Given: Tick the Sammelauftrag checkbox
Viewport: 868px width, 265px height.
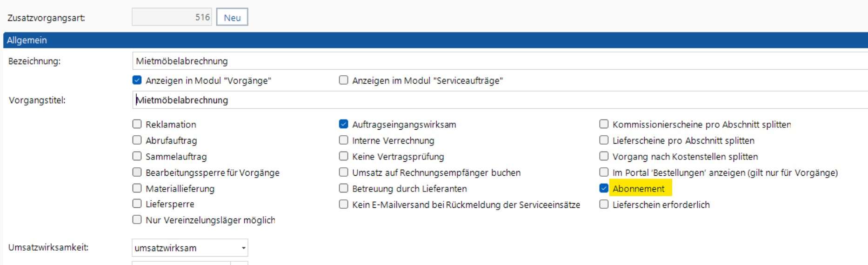Looking at the screenshot, I should tap(137, 157).
